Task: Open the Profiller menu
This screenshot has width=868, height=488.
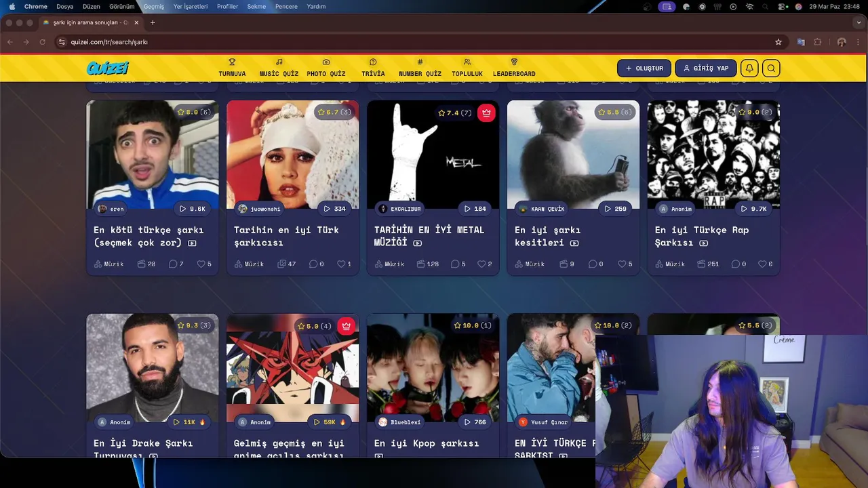Action: point(227,6)
